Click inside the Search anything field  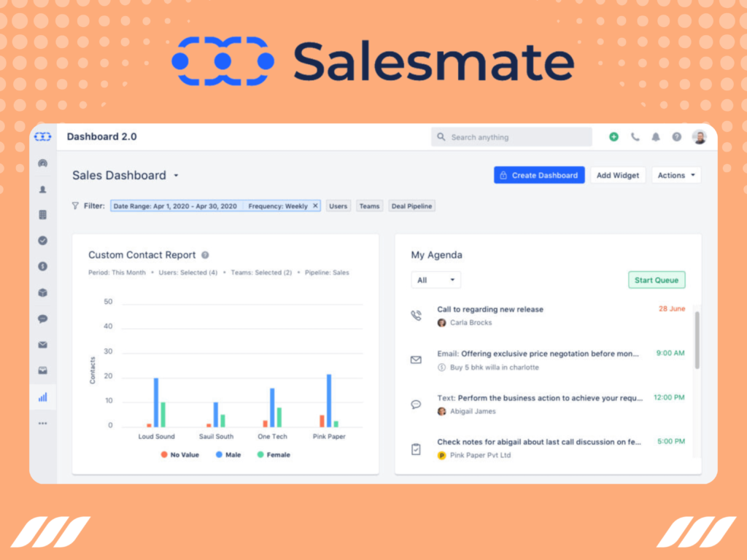click(x=511, y=136)
